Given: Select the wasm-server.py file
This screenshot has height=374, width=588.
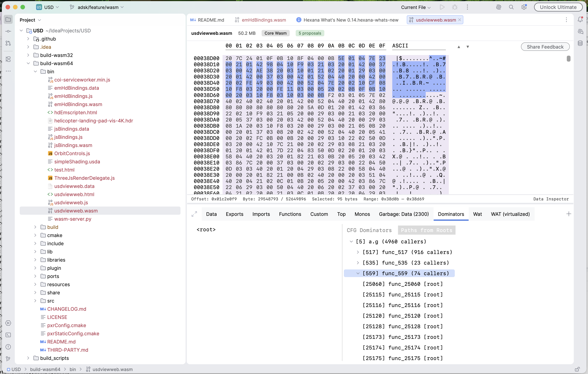Looking at the screenshot, I should pos(73,219).
